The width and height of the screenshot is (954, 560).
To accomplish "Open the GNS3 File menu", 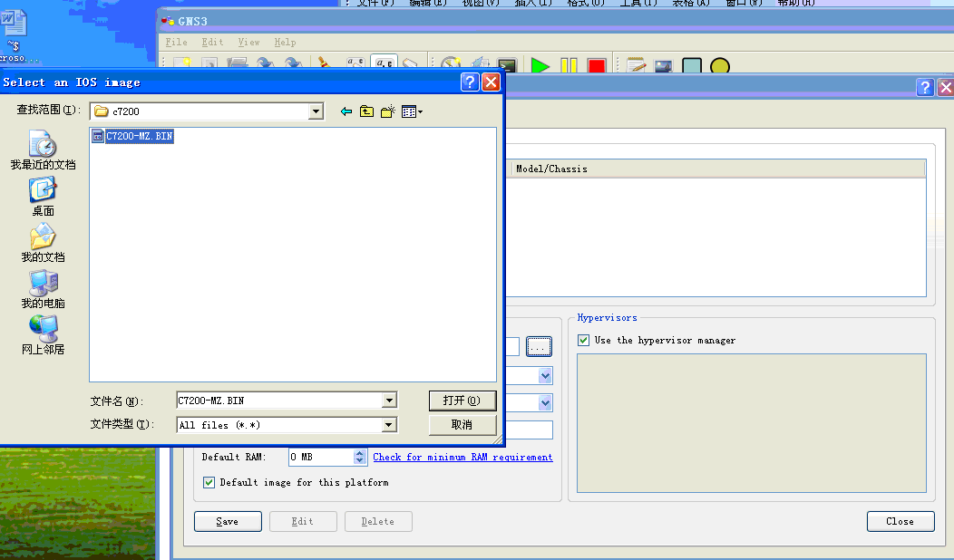I will point(177,42).
